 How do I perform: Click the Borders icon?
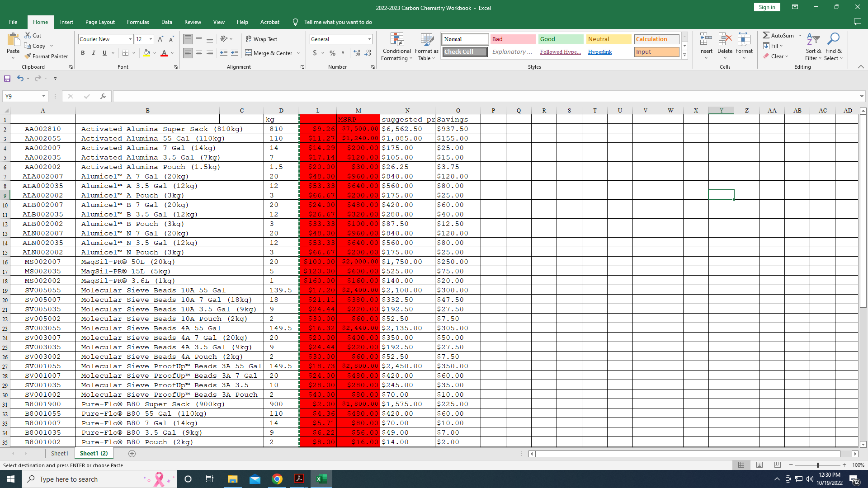coord(126,53)
